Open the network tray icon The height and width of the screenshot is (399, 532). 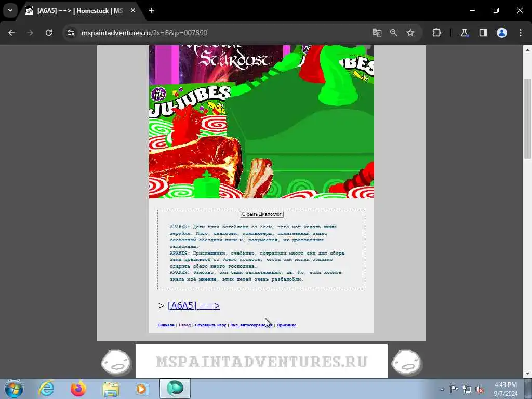point(467,389)
